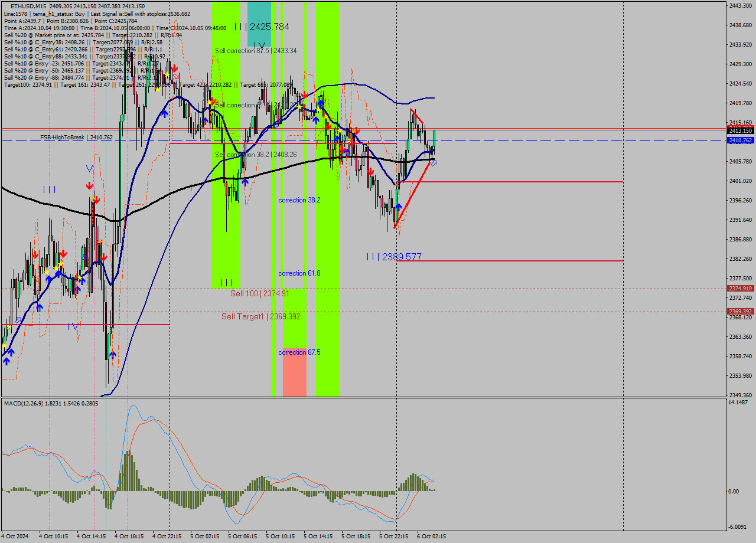This screenshot has width=756, height=543.
Task: Click the blue correction 61.8 label
Action: [299, 273]
